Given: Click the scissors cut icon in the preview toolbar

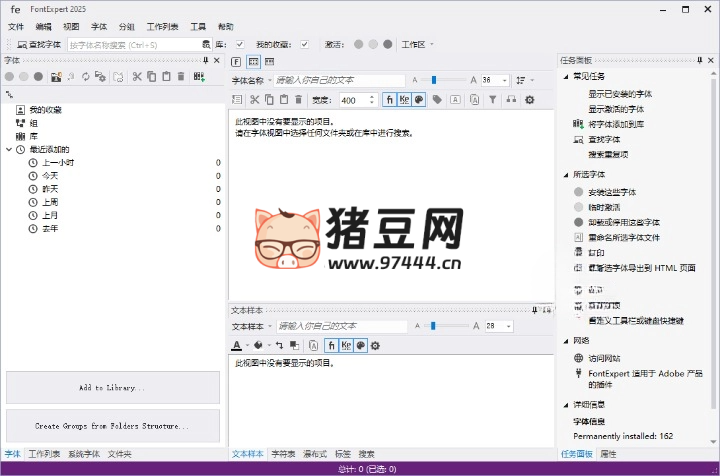Looking at the screenshot, I should click(x=254, y=100).
